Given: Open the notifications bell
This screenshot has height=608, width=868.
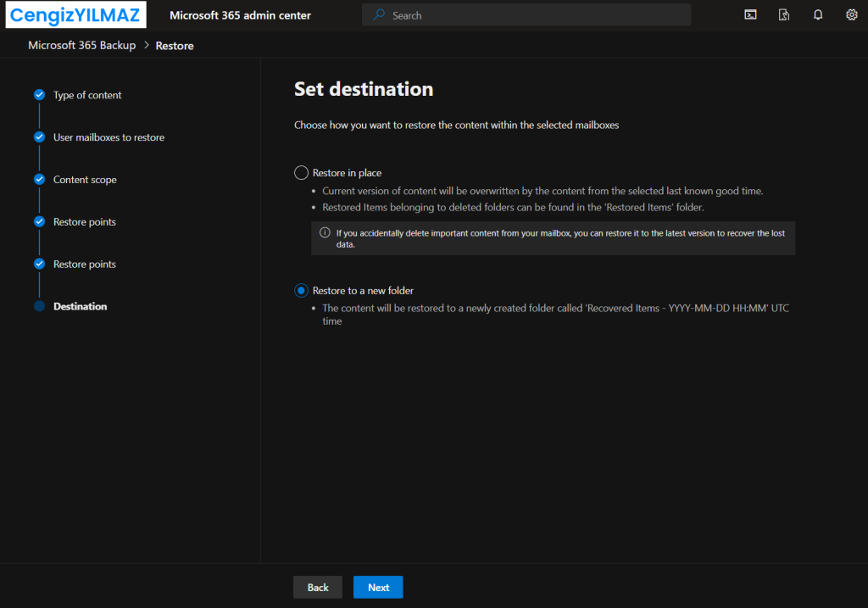Looking at the screenshot, I should click(x=818, y=14).
